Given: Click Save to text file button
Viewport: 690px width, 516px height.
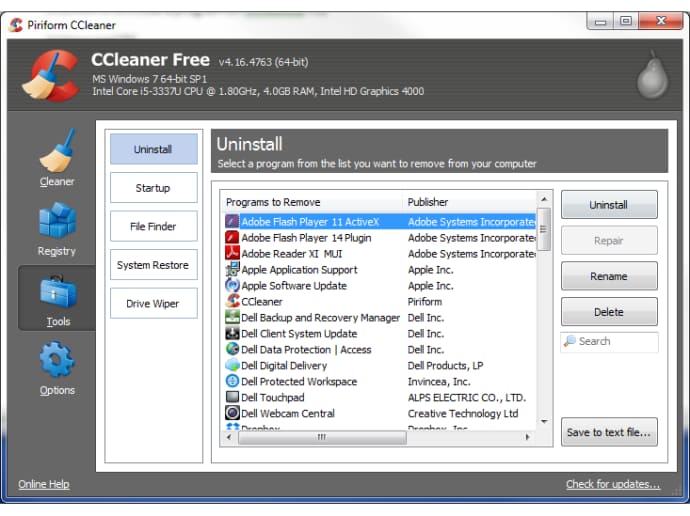Looking at the screenshot, I should [608, 432].
